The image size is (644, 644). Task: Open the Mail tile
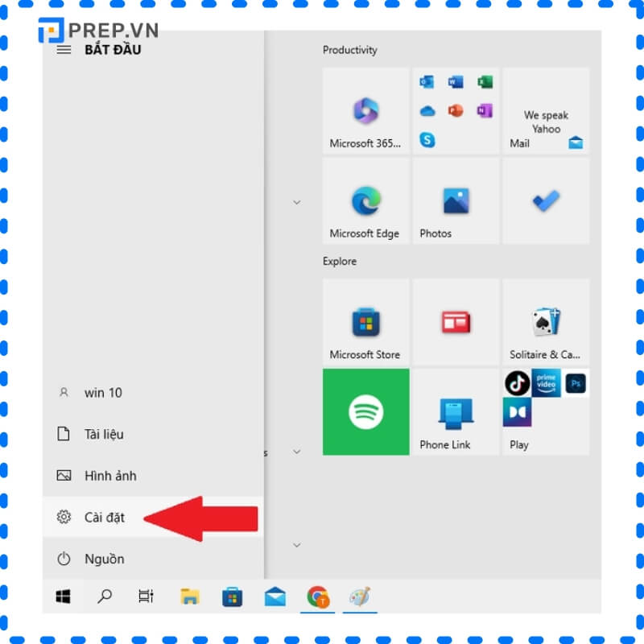point(546,111)
